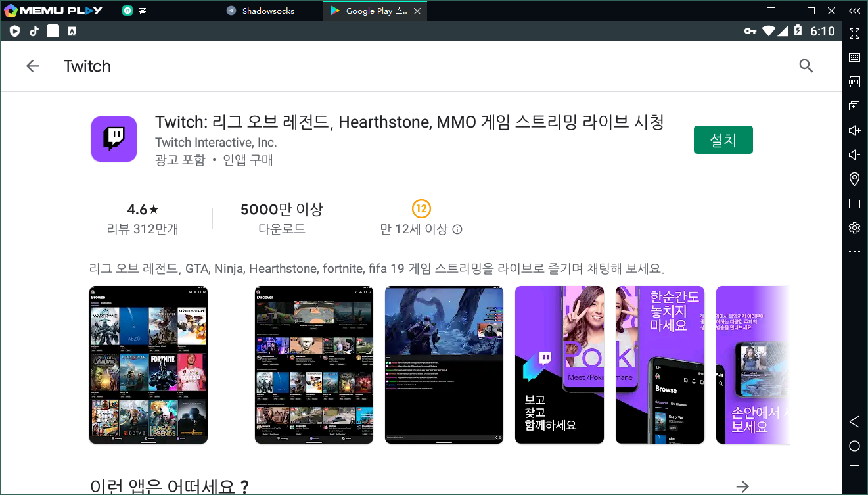Open the shared folder icon in sidebar
Image resolution: width=868 pixels, height=495 pixels.
coord(854,203)
